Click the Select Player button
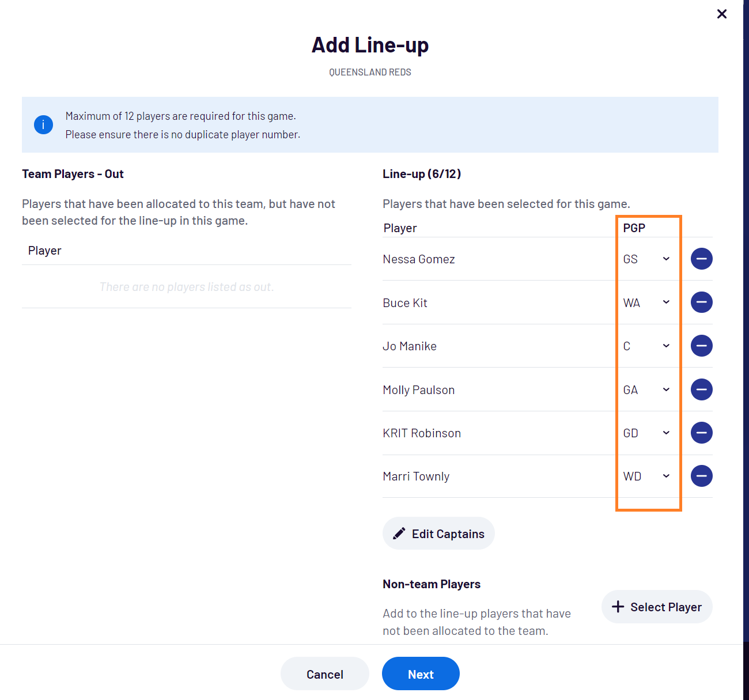 click(x=657, y=607)
